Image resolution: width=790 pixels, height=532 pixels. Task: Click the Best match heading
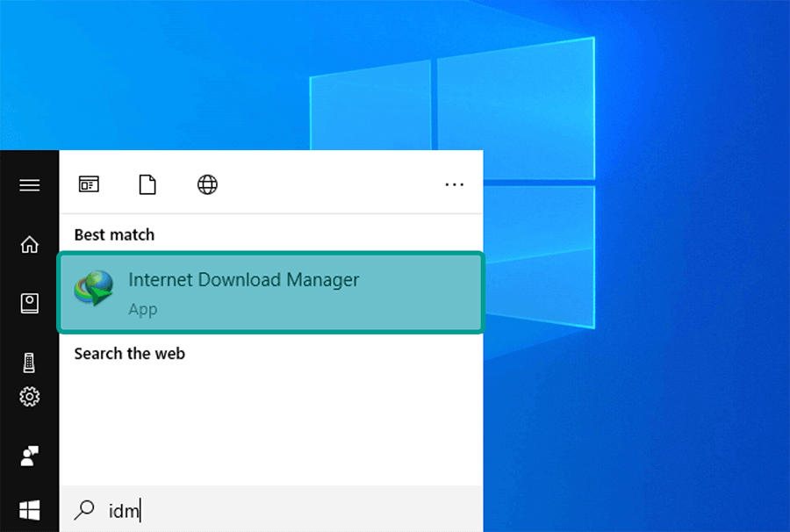tap(114, 234)
